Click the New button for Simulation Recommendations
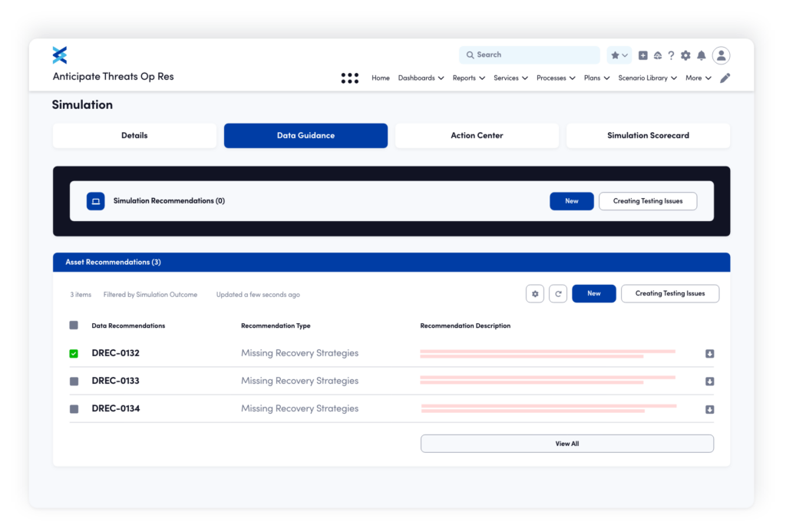The width and height of the screenshot is (786, 532). [x=571, y=200]
